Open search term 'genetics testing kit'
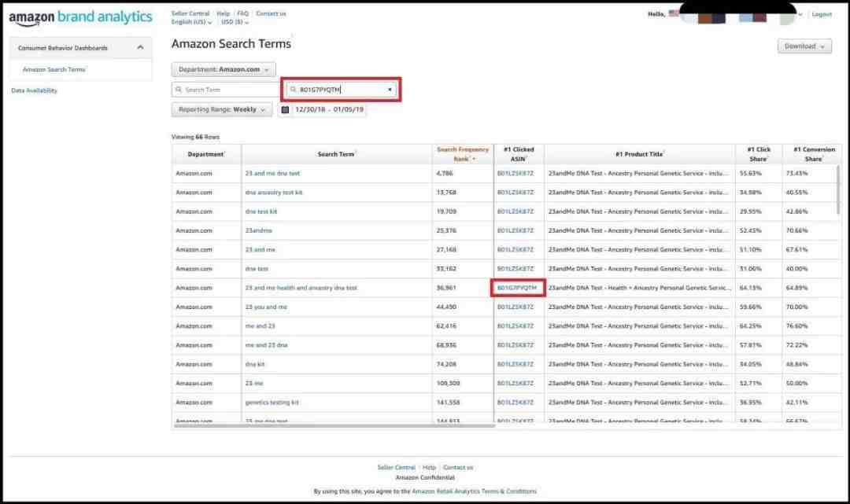The width and height of the screenshot is (850, 504). [x=272, y=403]
